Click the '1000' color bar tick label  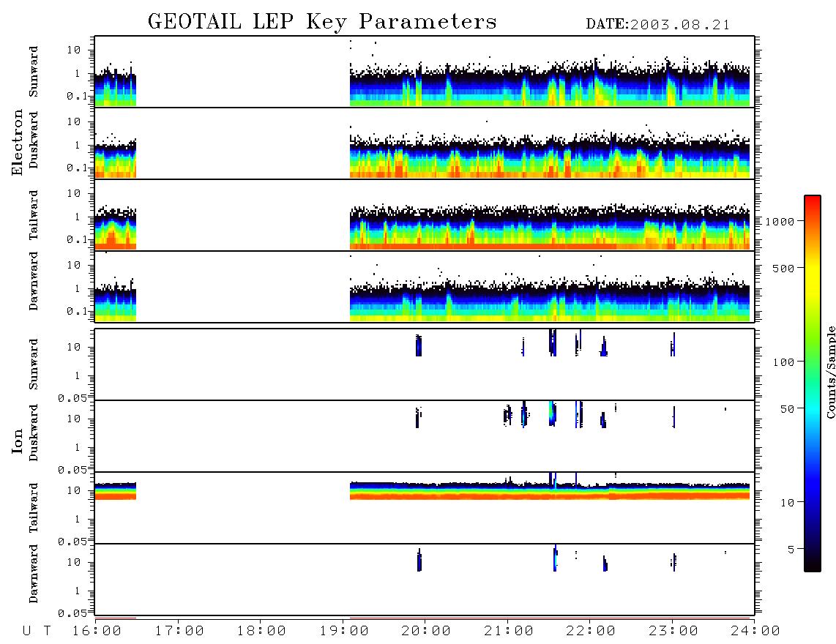780,222
